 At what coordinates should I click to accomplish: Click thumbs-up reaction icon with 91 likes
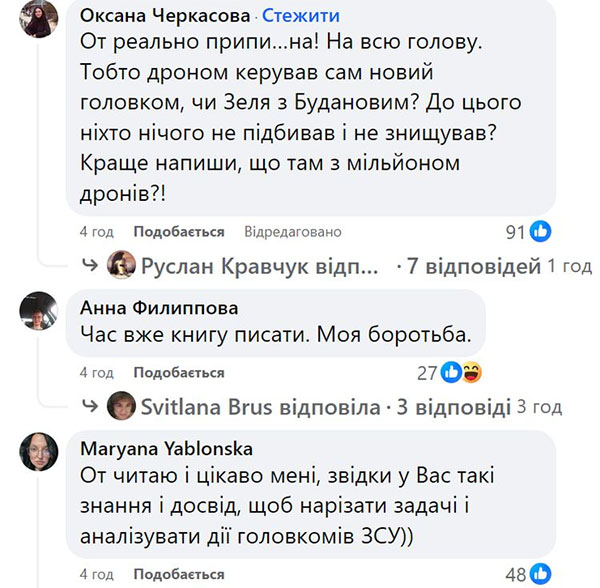[540, 232]
